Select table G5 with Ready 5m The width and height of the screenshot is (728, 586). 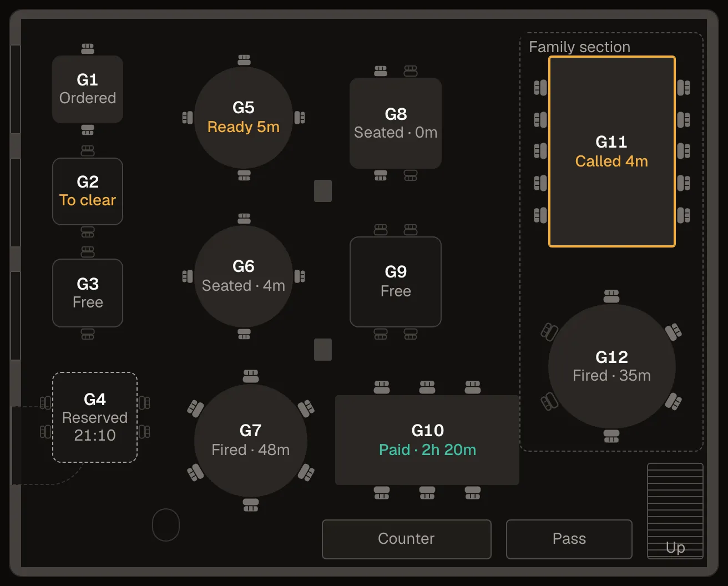tap(244, 118)
